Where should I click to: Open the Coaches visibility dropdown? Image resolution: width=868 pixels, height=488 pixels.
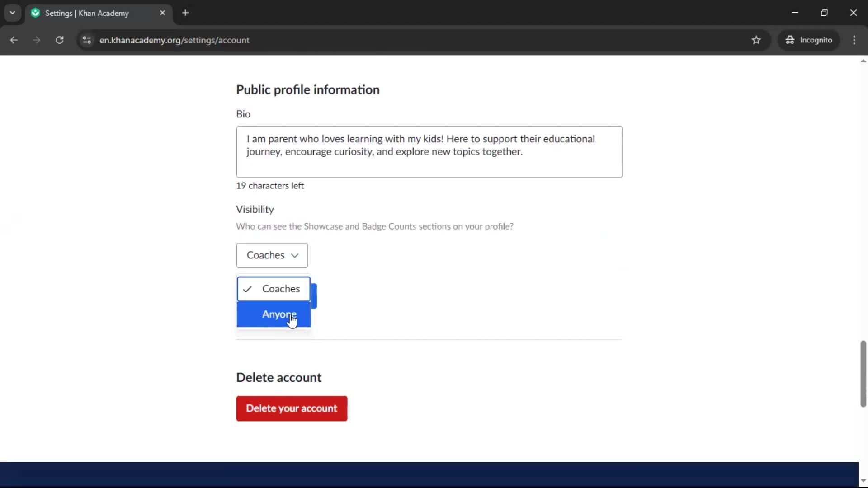pyautogui.click(x=272, y=255)
